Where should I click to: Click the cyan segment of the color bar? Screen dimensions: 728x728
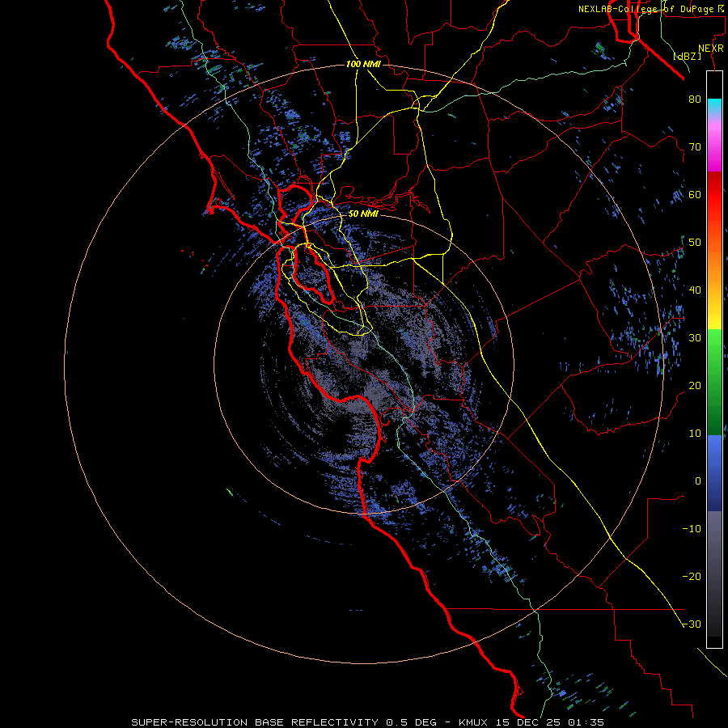coord(714,106)
